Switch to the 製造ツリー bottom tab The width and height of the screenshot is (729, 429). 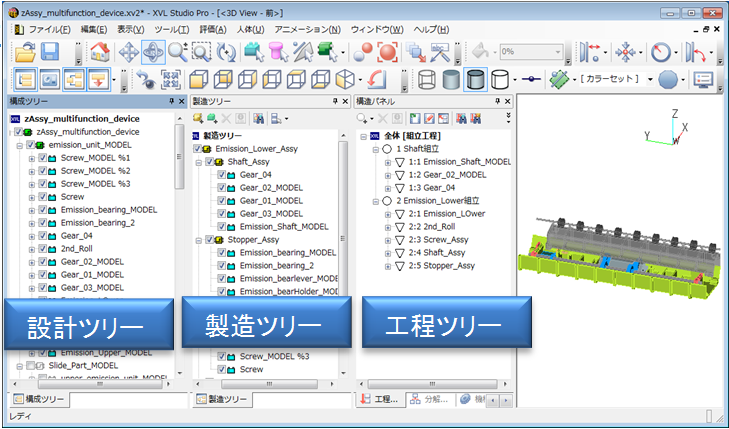click(x=221, y=400)
